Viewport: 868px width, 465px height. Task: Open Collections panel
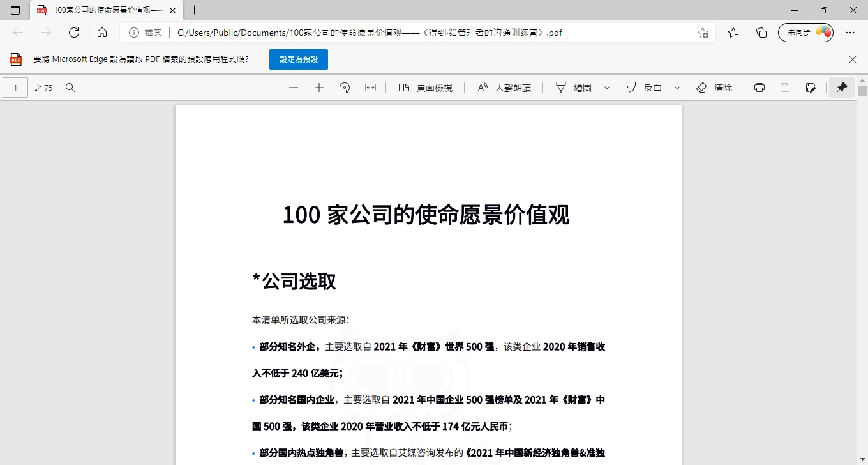[x=761, y=33]
